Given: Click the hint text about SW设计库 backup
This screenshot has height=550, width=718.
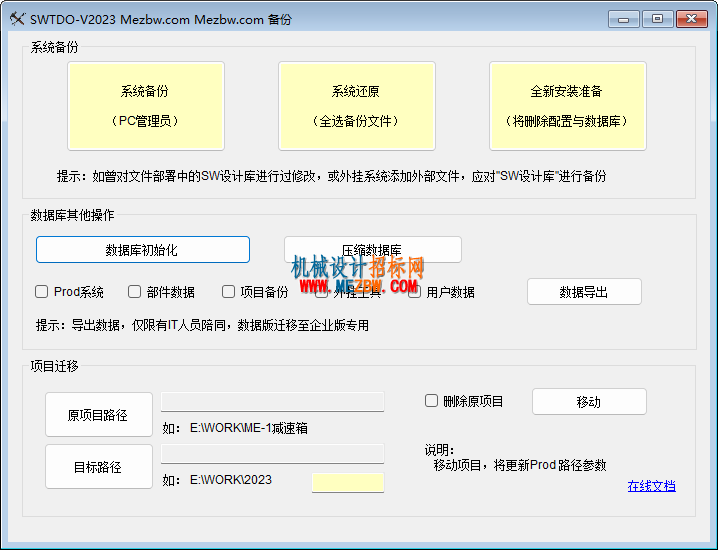Looking at the screenshot, I should tap(332, 176).
